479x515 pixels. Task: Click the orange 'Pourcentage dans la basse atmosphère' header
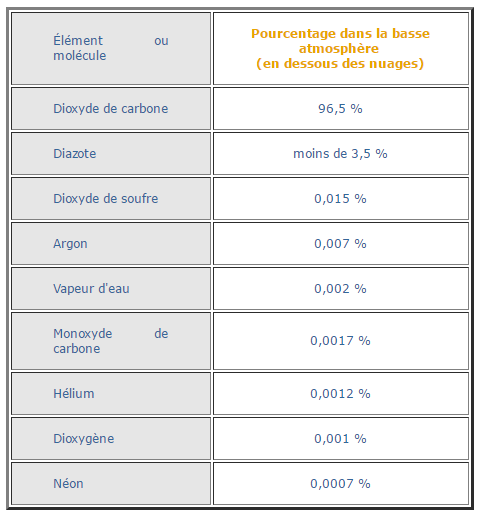(341, 48)
